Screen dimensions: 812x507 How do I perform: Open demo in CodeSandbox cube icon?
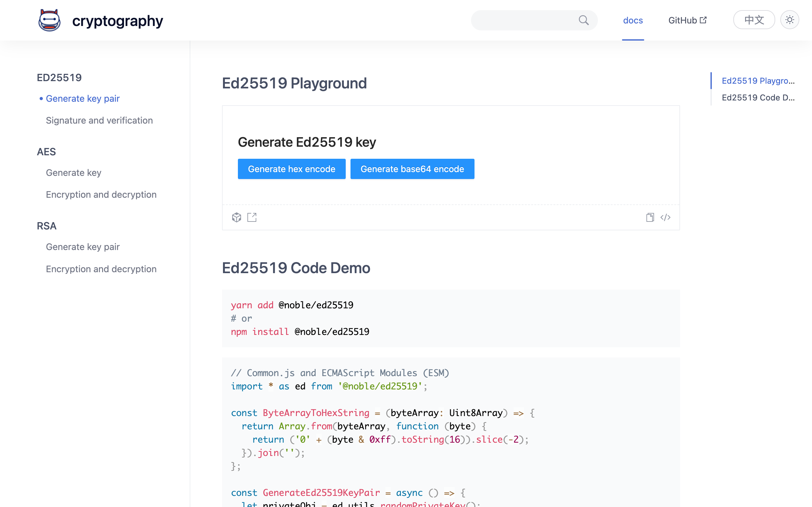click(237, 217)
